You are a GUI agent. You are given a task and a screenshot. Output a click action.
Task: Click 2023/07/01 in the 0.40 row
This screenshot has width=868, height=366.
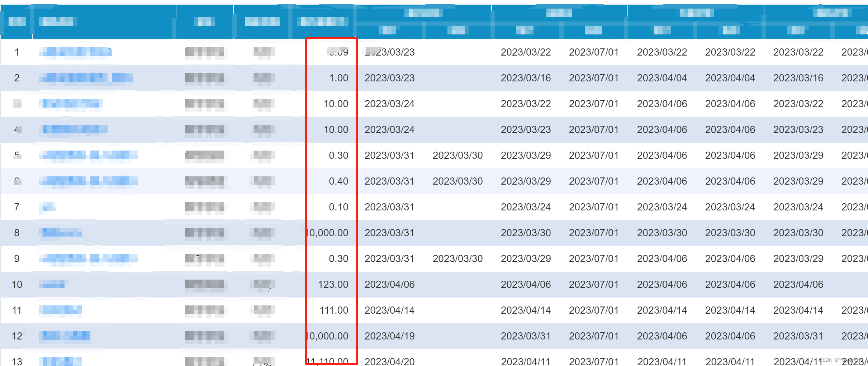(594, 181)
